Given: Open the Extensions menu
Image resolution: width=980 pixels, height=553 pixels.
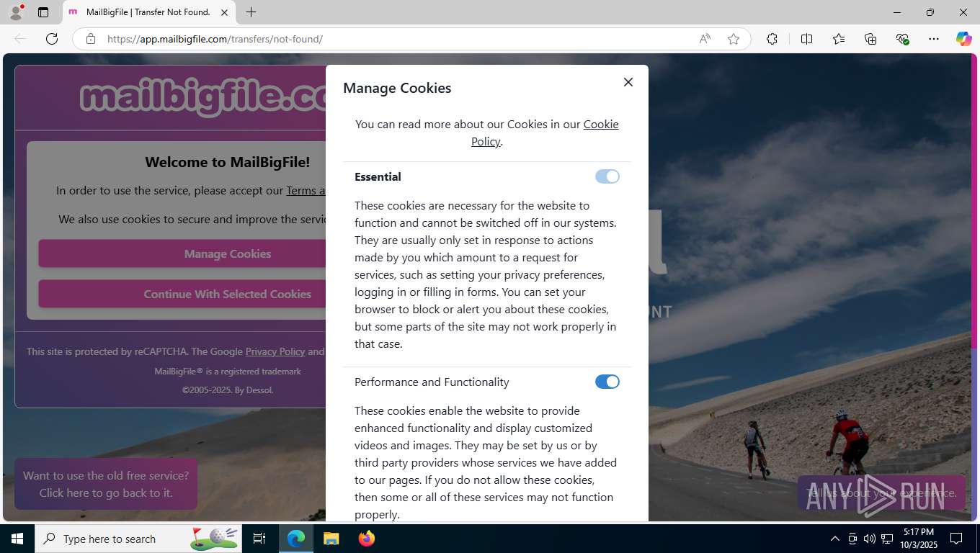Looking at the screenshot, I should tap(772, 39).
